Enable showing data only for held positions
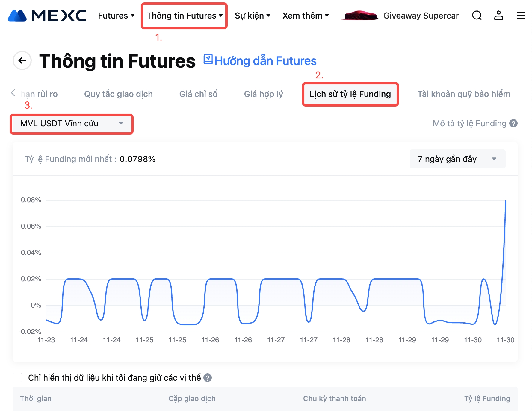The image size is (532, 413). (x=18, y=378)
